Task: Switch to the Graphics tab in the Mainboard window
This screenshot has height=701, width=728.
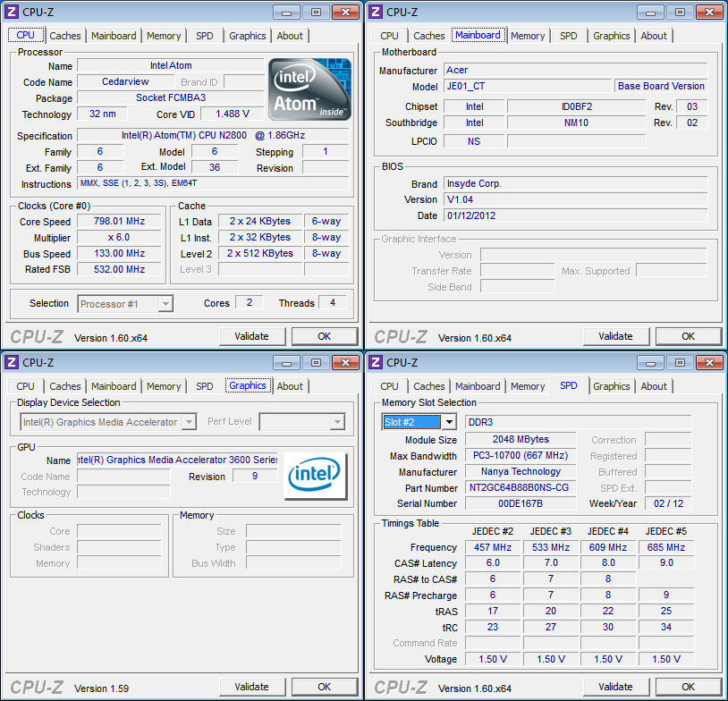Action: (611, 35)
